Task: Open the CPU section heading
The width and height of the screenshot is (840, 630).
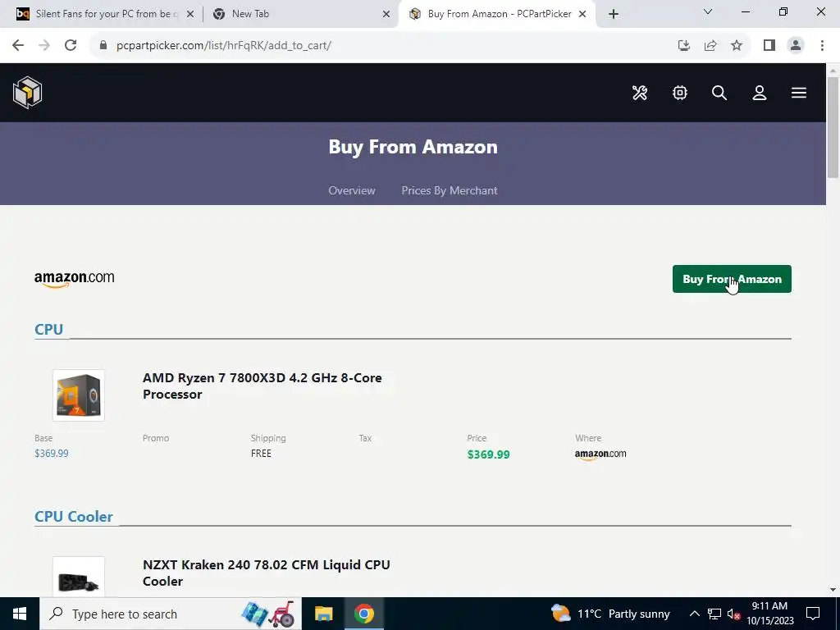Action: click(48, 329)
